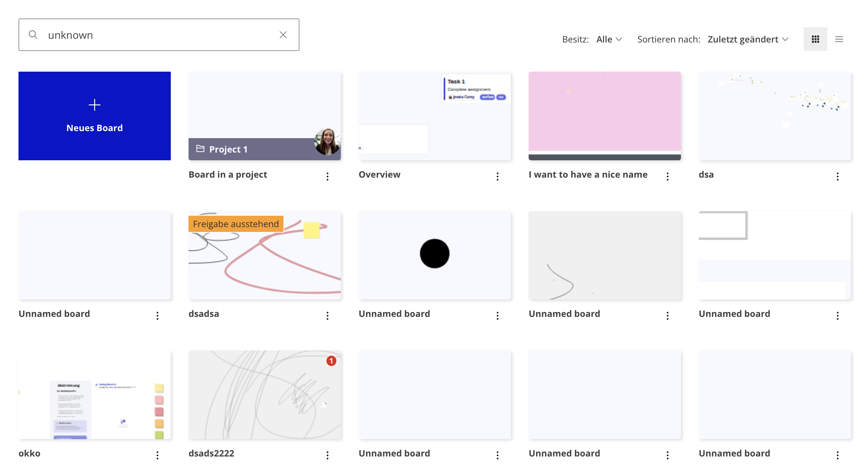Screen dimensions: 868x472
Task: Focus the search input containing unknown
Action: [x=159, y=35]
